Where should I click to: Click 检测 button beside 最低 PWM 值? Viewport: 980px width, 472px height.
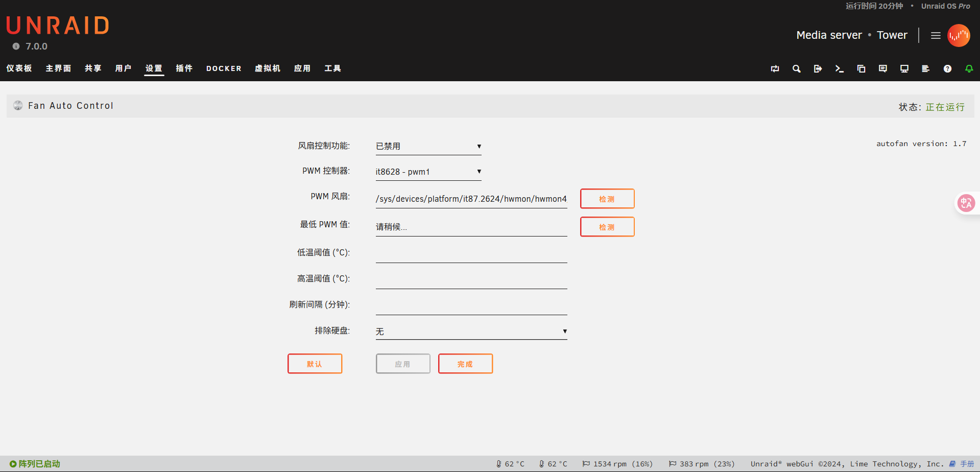click(x=607, y=227)
